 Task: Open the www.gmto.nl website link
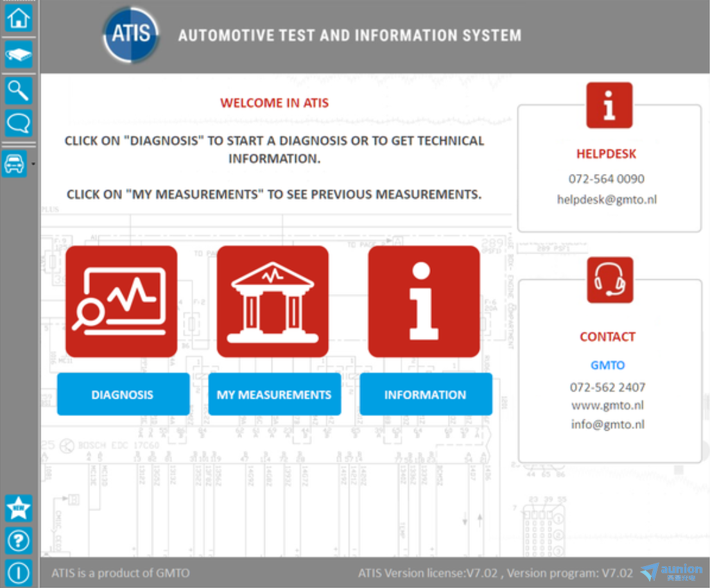click(607, 406)
